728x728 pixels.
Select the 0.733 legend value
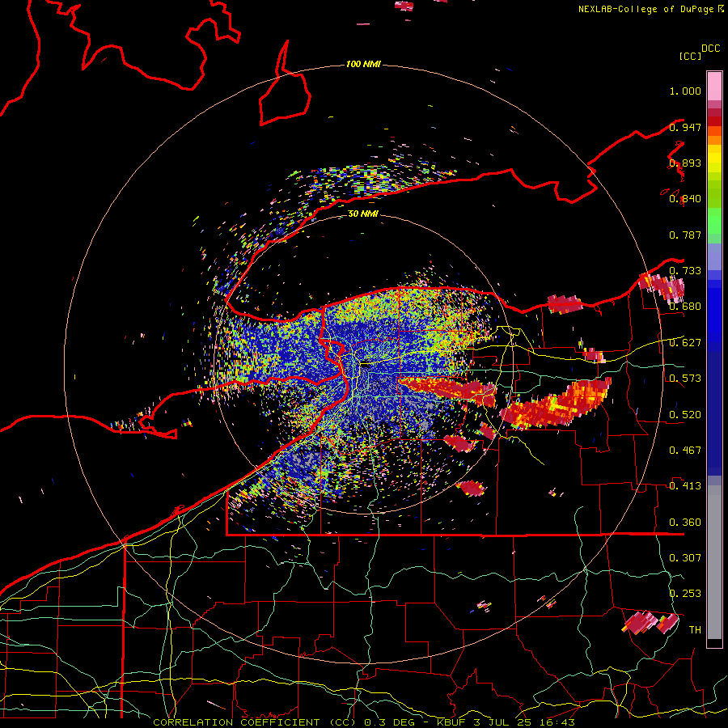(x=685, y=271)
